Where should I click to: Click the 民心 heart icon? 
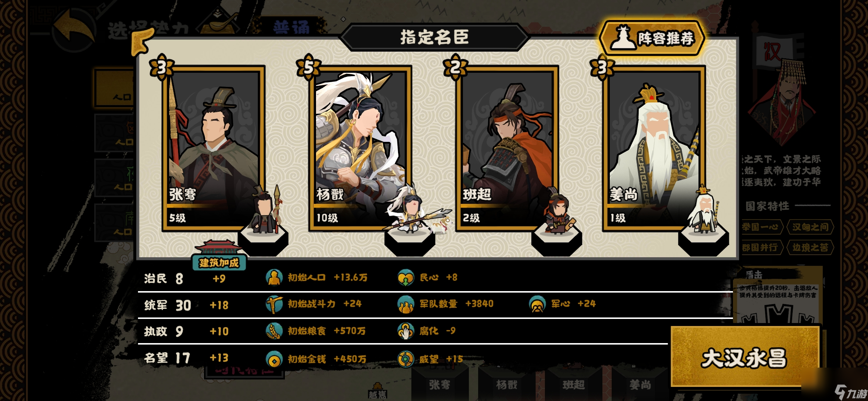405,277
